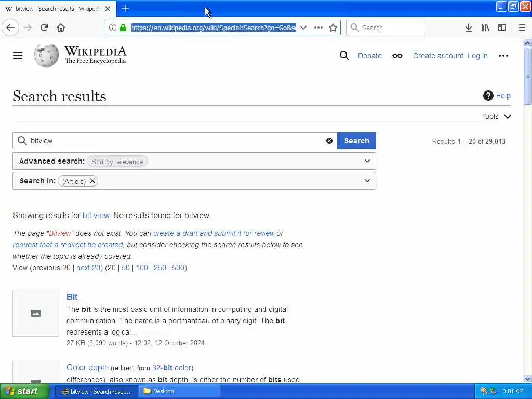Open the Windows Start menu
This screenshot has height=399, width=532.
tap(25, 392)
